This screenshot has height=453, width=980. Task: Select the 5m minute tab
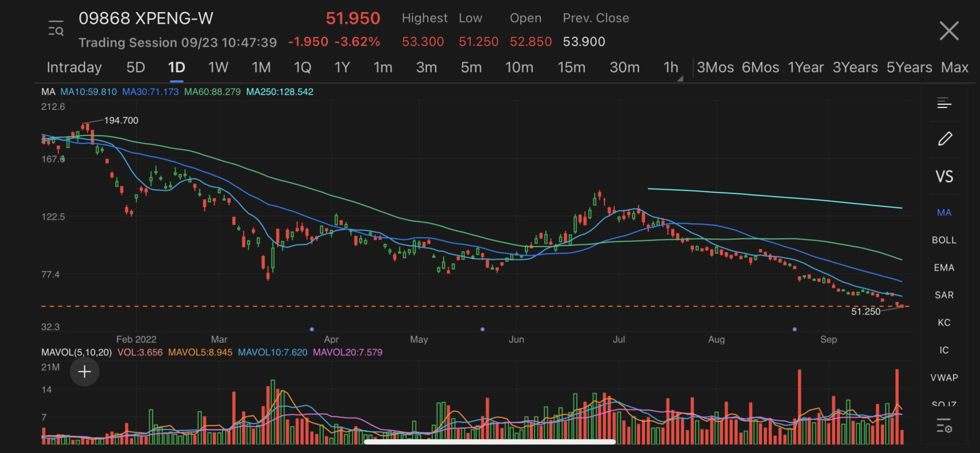[471, 67]
